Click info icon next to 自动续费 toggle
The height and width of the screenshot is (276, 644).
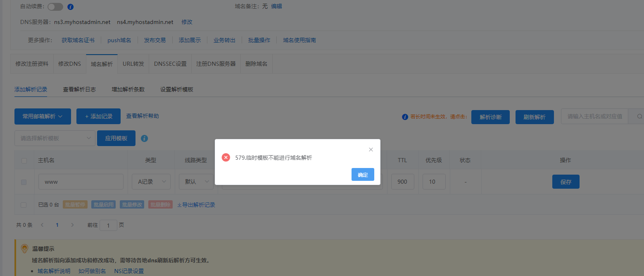click(x=70, y=7)
